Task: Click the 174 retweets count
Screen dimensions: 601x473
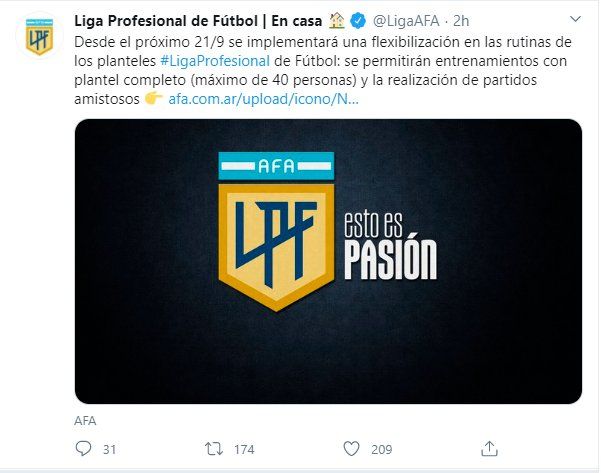Action: pos(244,449)
